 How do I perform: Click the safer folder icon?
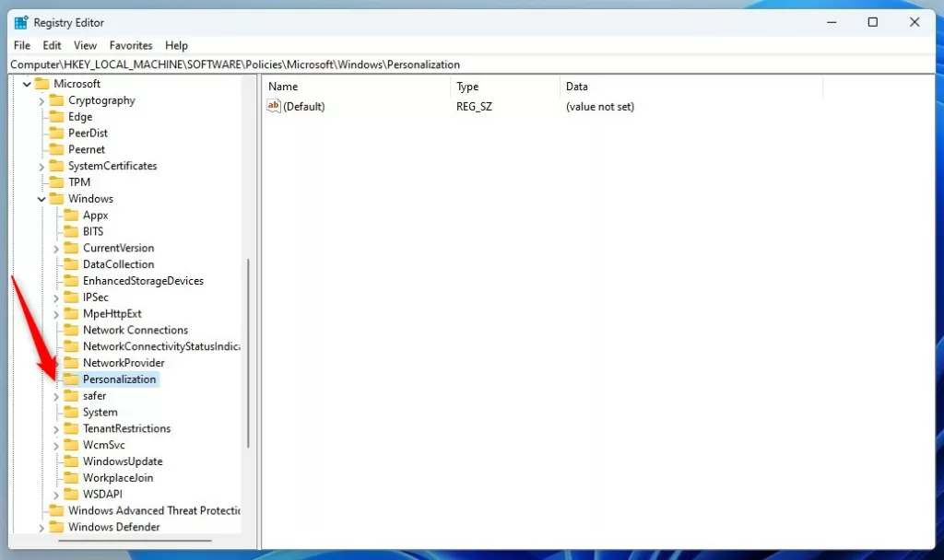click(x=71, y=395)
